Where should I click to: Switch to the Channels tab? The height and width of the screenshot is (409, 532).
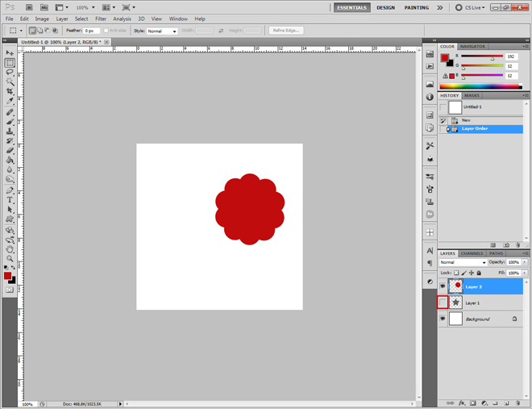click(x=472, y=253)
